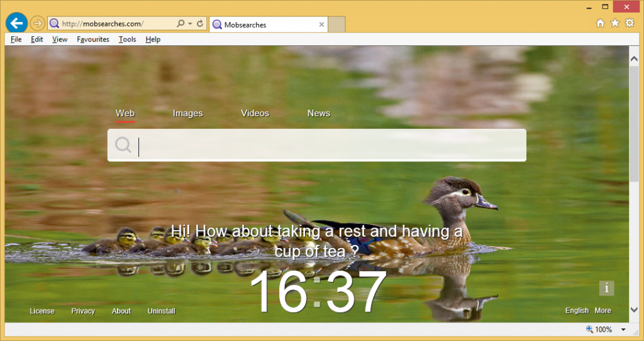Image resolution: width=644 pixels, height=341 pixels.
Task: Select the Mobsearches tab
Action: pos(268,24)
